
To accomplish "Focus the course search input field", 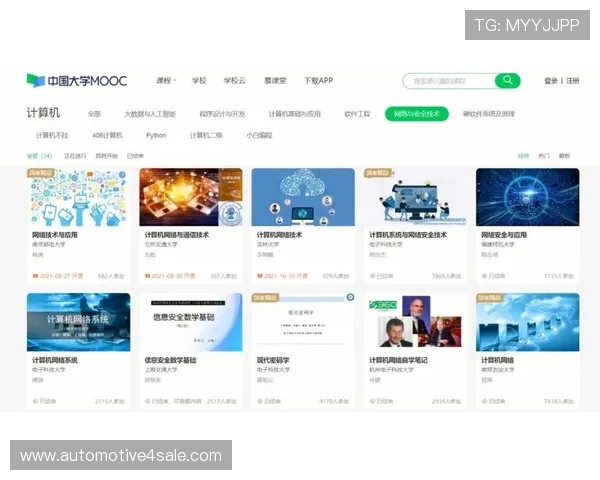I will 449,81.
